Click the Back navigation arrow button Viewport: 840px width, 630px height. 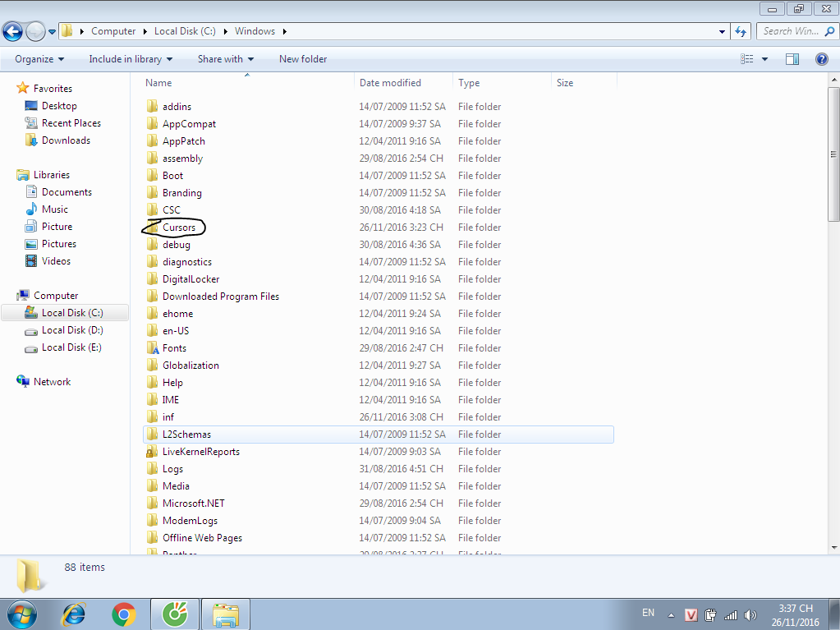pyautogui.click(x=13, y=31)
